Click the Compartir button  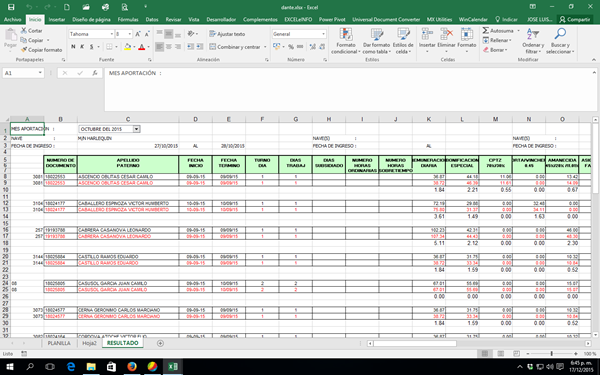point(574,19)
